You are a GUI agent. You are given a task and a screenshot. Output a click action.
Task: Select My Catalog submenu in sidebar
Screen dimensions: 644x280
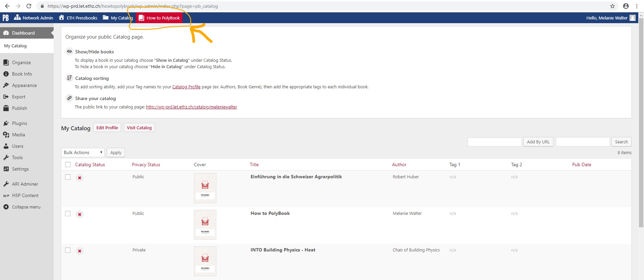(x=15, y=46)
